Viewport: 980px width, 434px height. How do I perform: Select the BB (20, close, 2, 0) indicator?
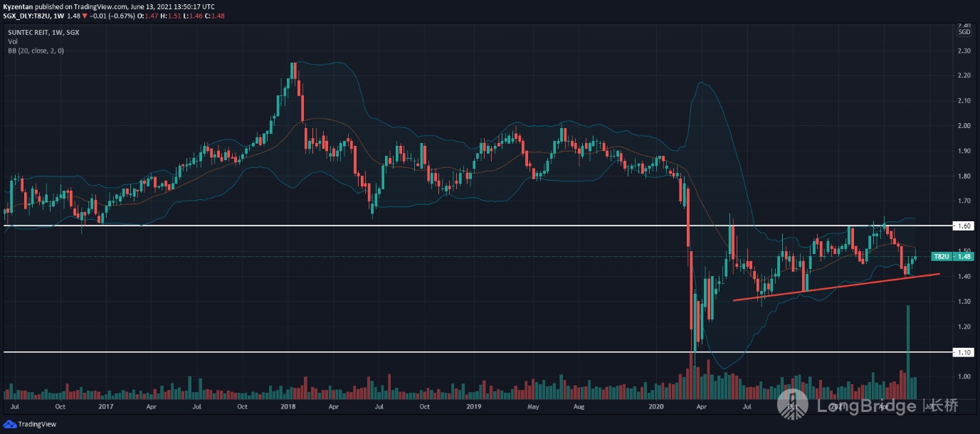pos(35,51)
